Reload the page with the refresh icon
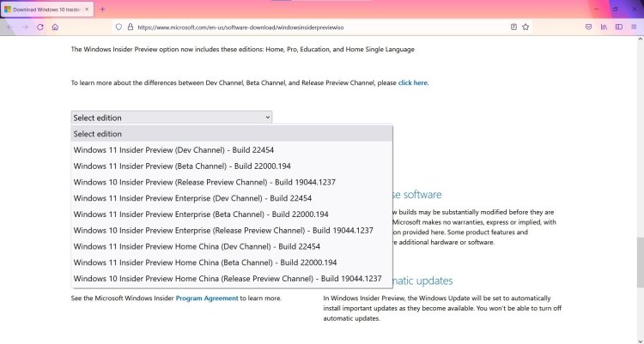 click(x=39, y=27)
